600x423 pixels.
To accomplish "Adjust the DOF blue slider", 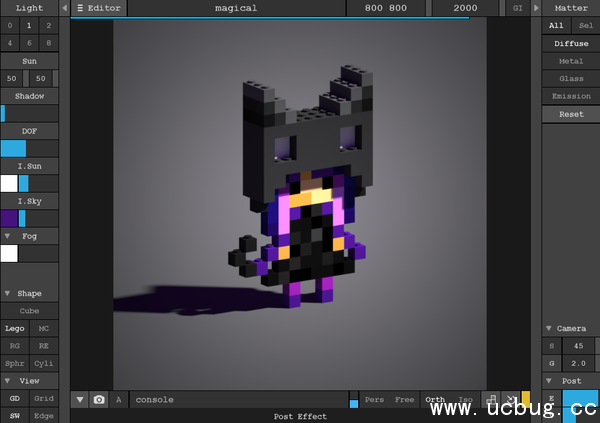I will (29, 149).
